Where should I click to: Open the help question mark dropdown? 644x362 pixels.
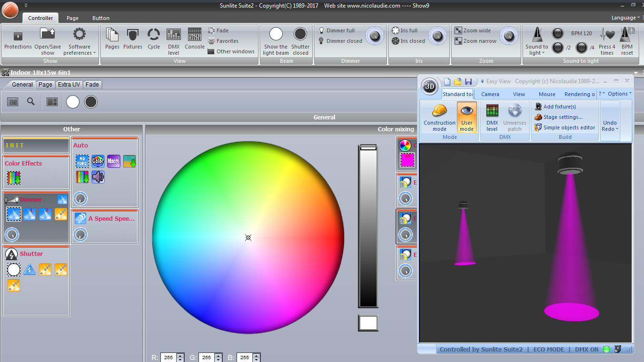pos(602,94)
